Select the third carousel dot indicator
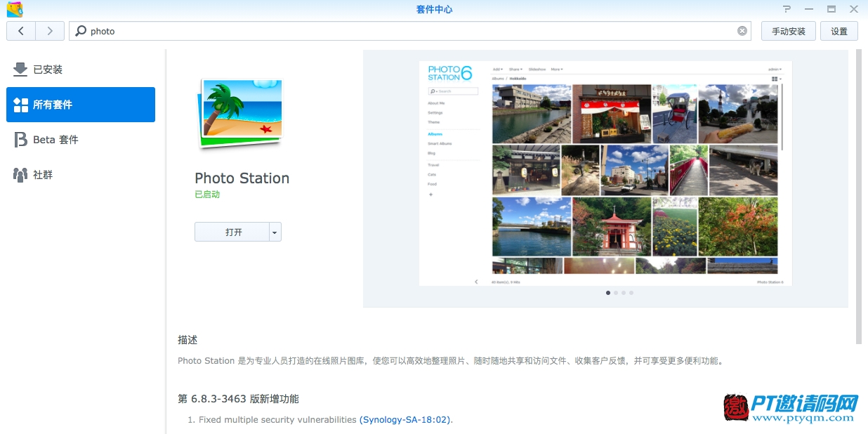The width and height of the screenshot is (868, 434). 624,293
